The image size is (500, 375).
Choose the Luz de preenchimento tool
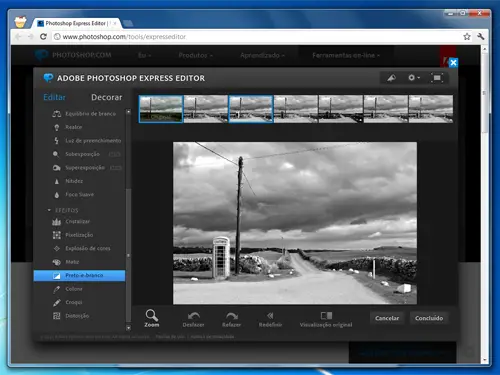click(x=87, y=141)
